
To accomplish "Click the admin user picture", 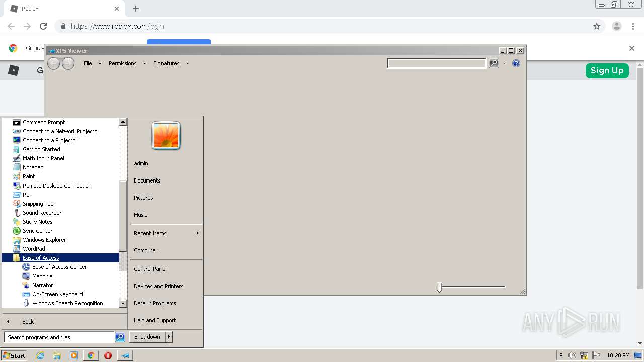I will tap(166, 136).
